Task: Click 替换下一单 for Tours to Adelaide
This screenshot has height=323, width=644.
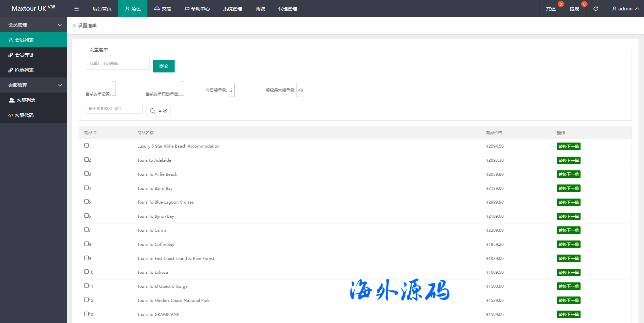Action: [x=568, y=160]
